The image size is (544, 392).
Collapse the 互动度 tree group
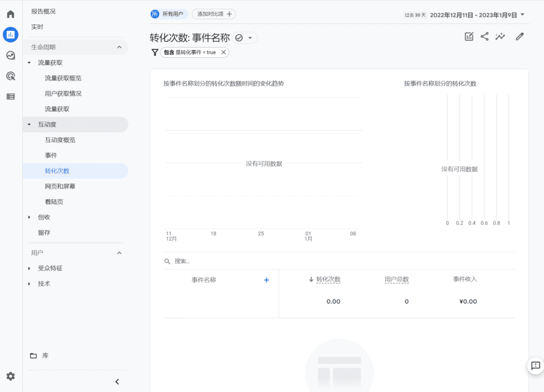29,124
